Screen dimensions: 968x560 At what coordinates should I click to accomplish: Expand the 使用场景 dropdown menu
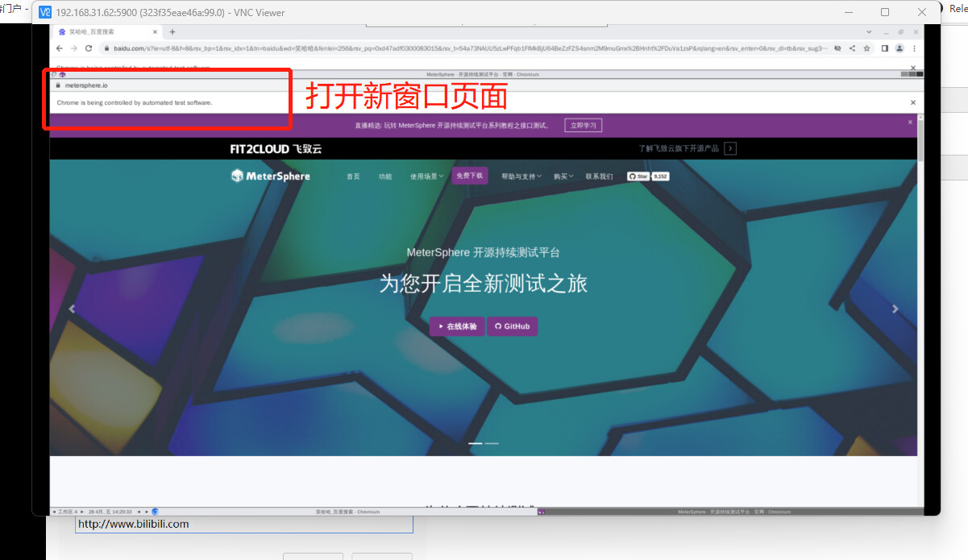click(426, 176)
